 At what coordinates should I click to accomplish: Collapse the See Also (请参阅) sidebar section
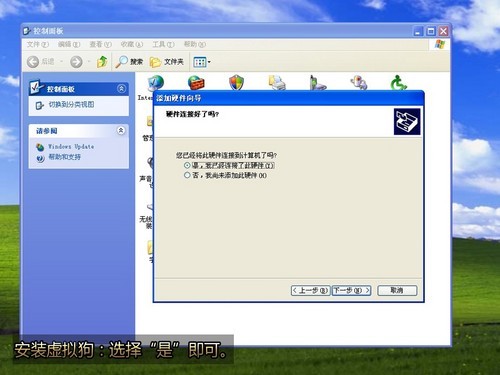point(121,130)
